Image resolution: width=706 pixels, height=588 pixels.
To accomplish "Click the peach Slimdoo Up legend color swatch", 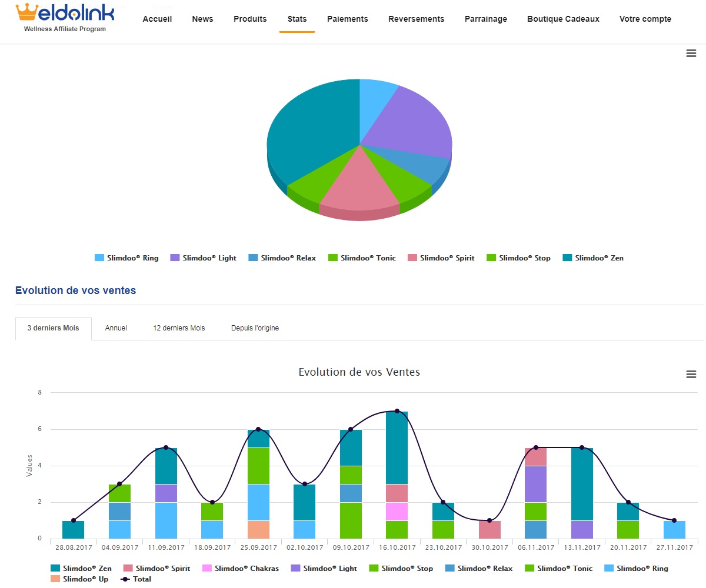I will click(55, 579).
